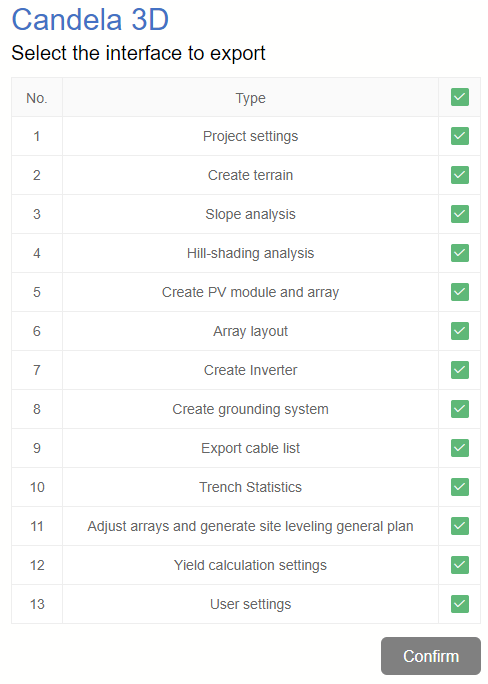This screenshot has width=488, height=684.
Task: Deselect the Export cable list checkbox
Action: [x=460, y=448]
